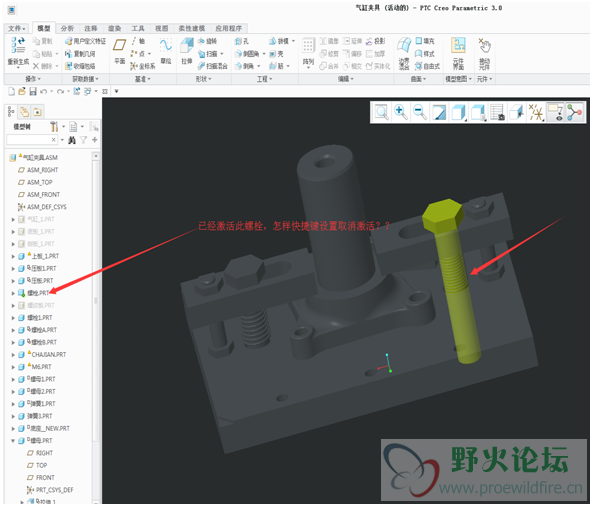Expand the 上板_1.PRT tree node
This screenshot has width=592, height=506.
(x=13, y=256)
